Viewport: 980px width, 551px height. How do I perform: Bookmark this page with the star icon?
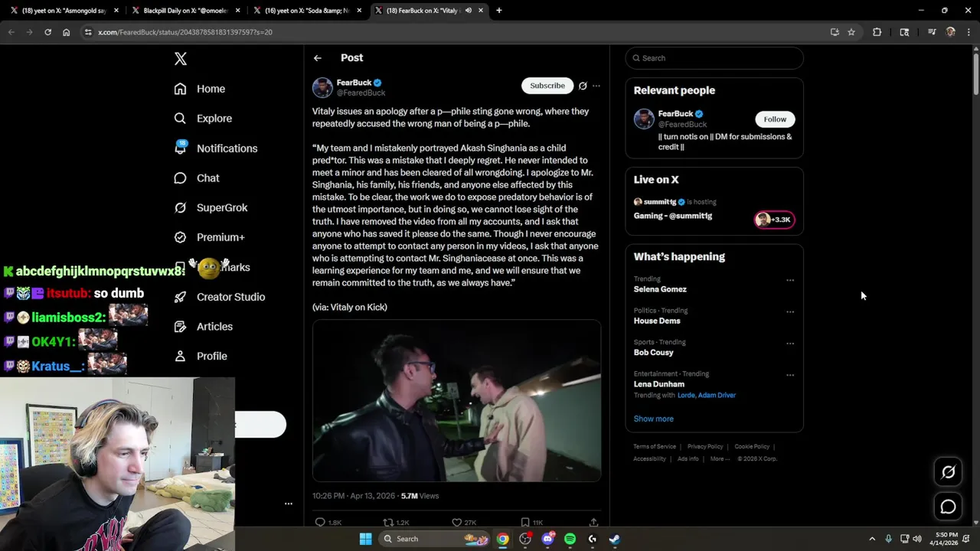point(851,32)
